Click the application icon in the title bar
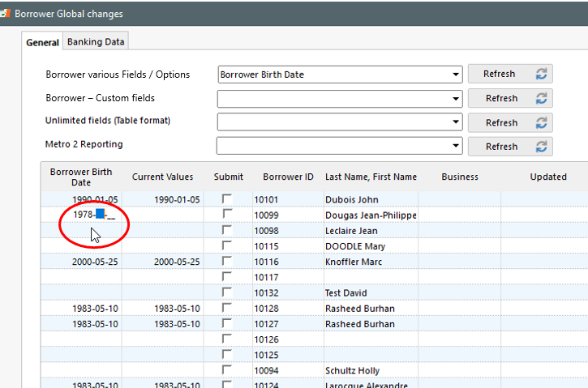 (x=5, y=14)
